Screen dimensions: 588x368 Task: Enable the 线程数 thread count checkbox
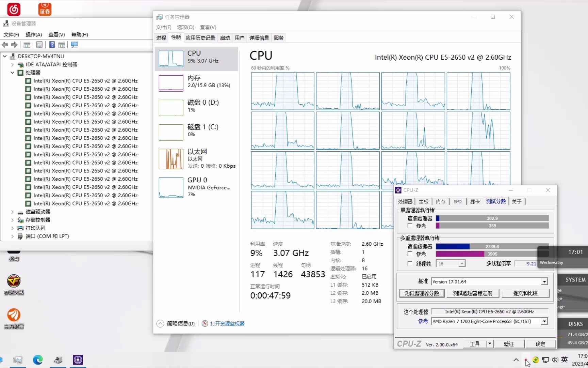(x=410, y=263)
